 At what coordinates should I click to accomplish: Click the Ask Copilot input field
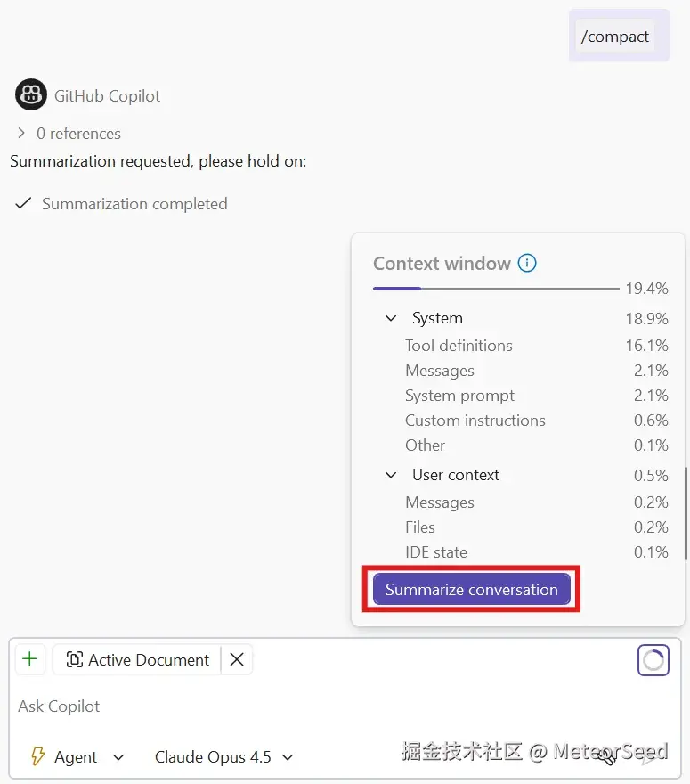pyautogui.click(x=345, y=706)
